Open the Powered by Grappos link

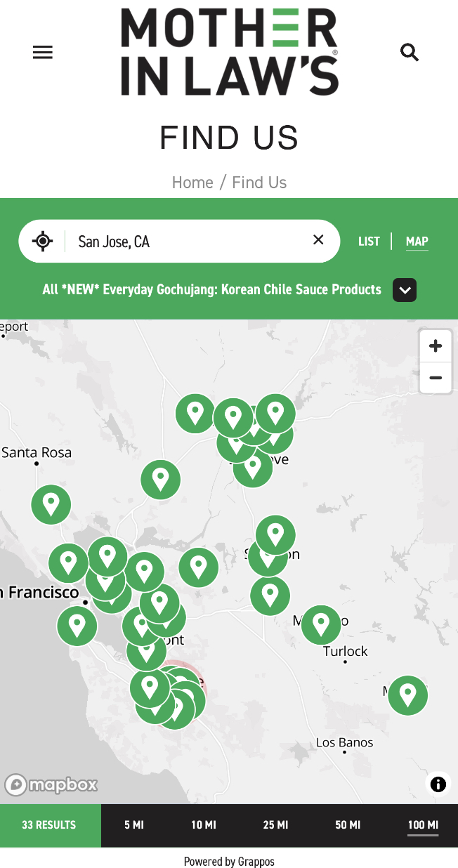(229, 861)
